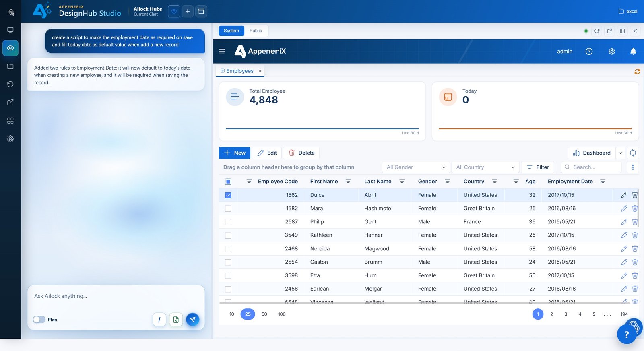Click the eye icon beside Ailock Hubs
This screenshot has width=644, height=351.
coord(174,11)
